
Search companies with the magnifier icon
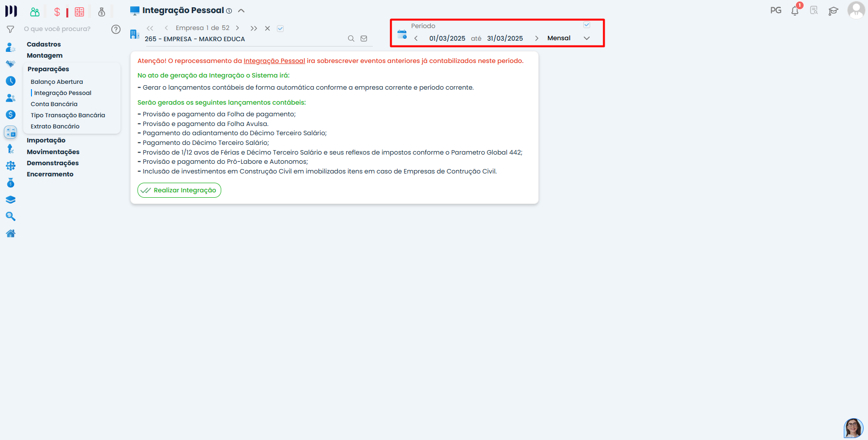pos(351,39)
